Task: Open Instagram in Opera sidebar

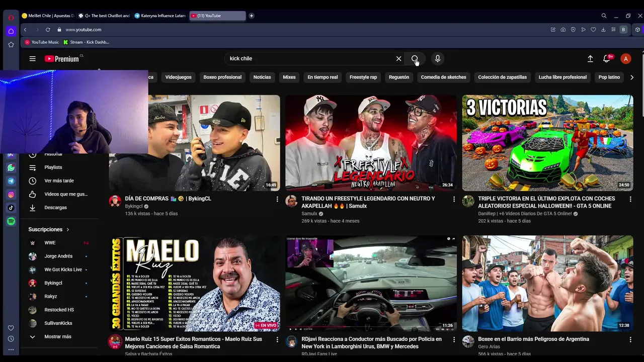Action: pos(11,195)
